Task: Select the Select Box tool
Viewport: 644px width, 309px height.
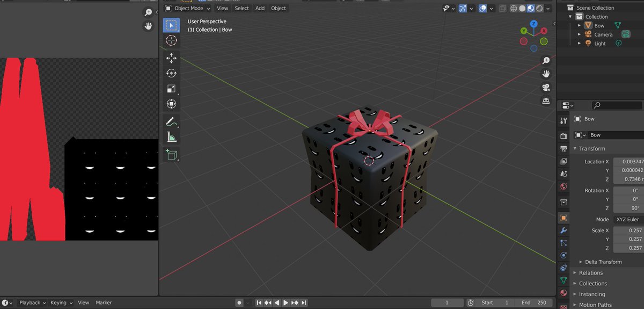Action: click(171, 25)
